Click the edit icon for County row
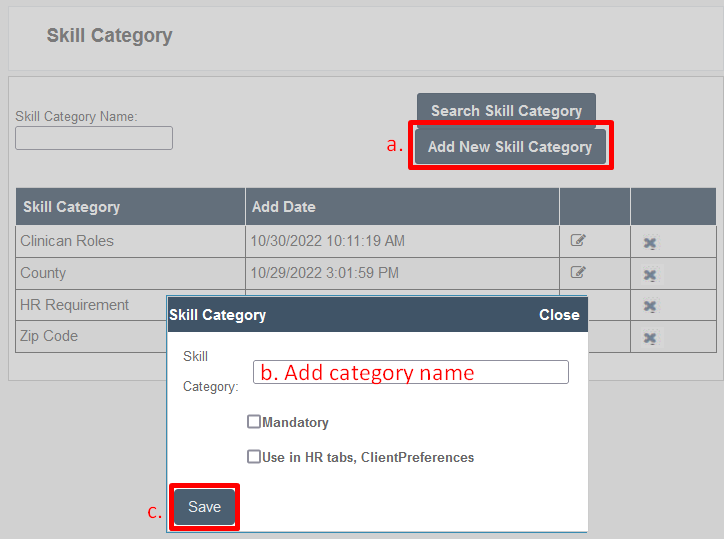The height and width of the screenshot is (539, 724). [578, 272]
